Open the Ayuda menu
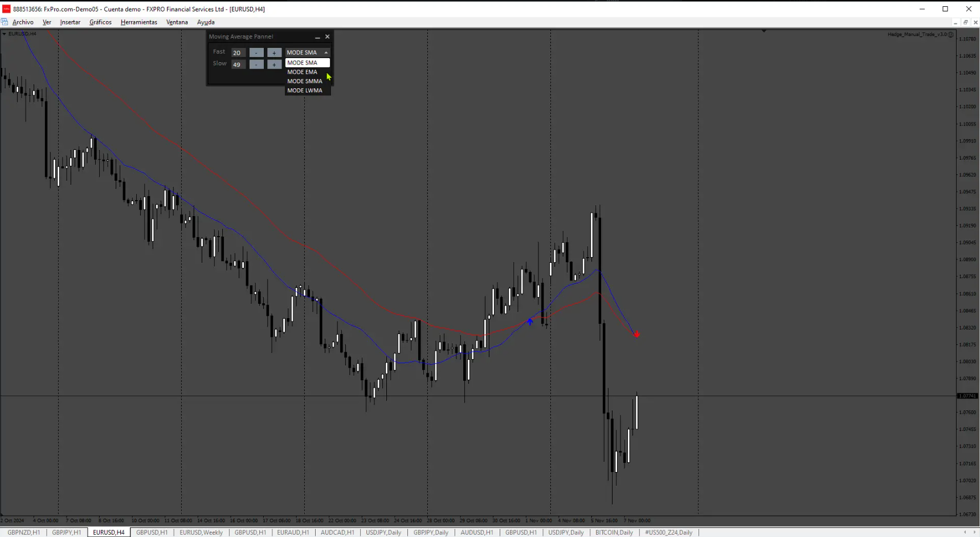The image size is (980, 537). pyautogui.click(x=206, y=22)
